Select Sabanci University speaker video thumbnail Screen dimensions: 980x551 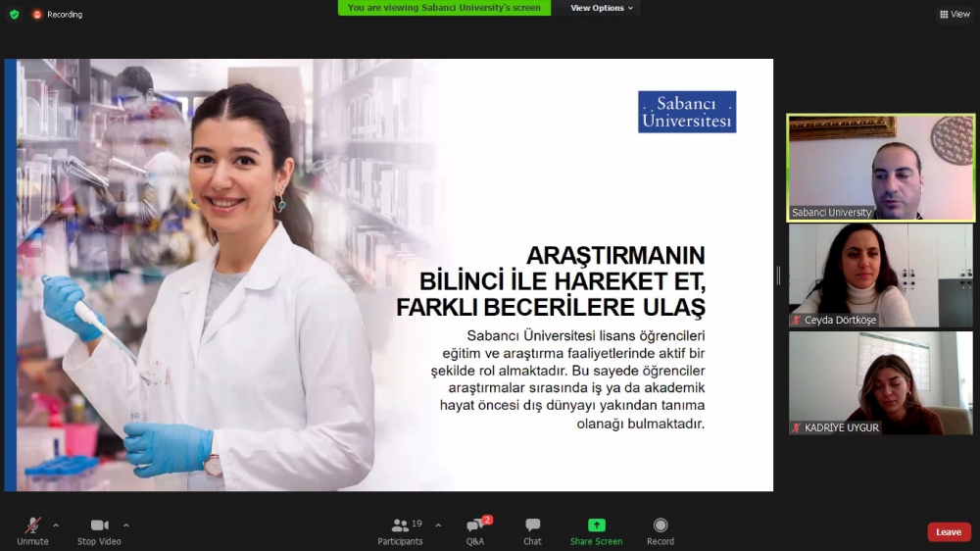click(881, 168)
